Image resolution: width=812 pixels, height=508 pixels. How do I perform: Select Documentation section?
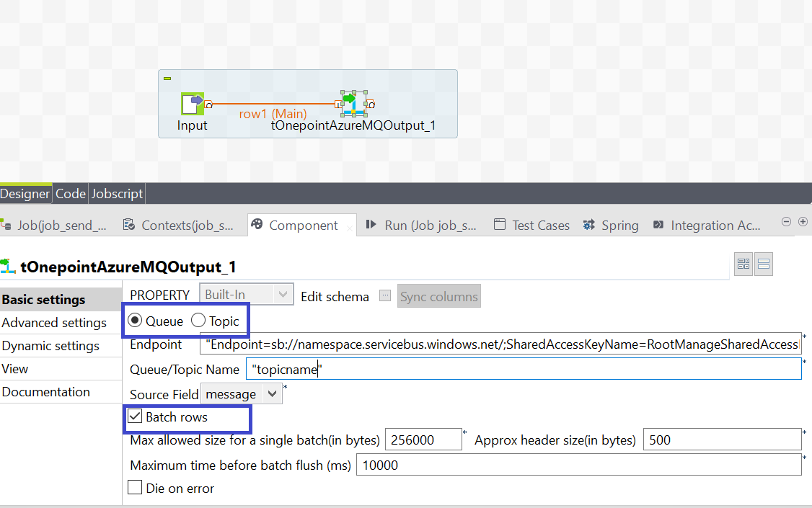[x=61, y=392]
